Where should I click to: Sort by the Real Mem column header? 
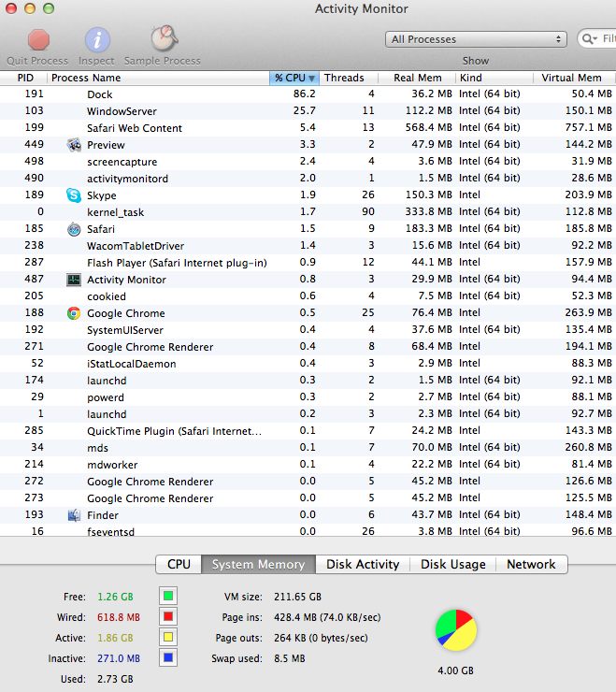[x=417, y=78]
